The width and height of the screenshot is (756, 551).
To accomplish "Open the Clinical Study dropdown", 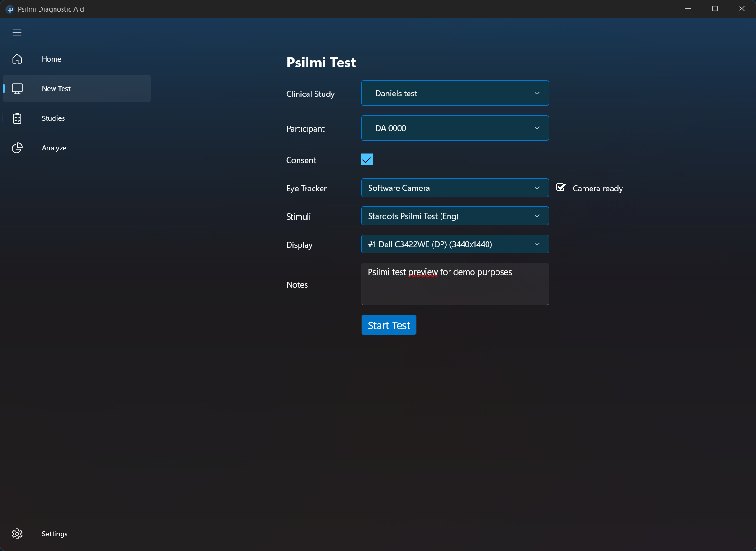I will tap(455, 94).
